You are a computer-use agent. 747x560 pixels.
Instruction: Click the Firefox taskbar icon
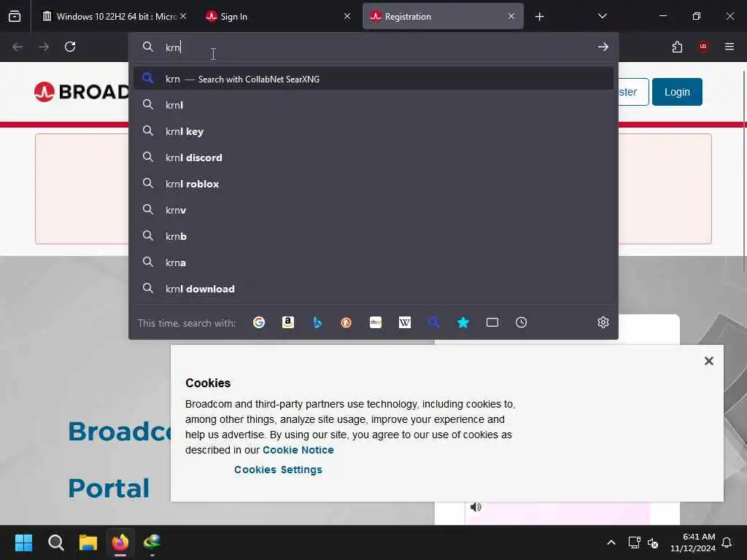point(120,542)
